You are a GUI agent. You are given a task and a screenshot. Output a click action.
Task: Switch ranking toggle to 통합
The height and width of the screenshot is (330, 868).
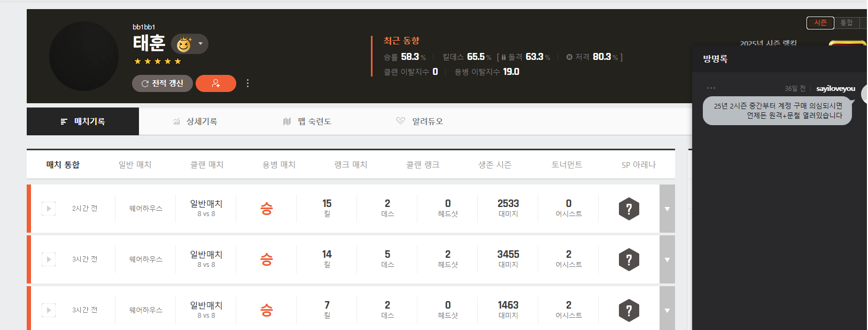pyautogui.click(x=846, y=23)
